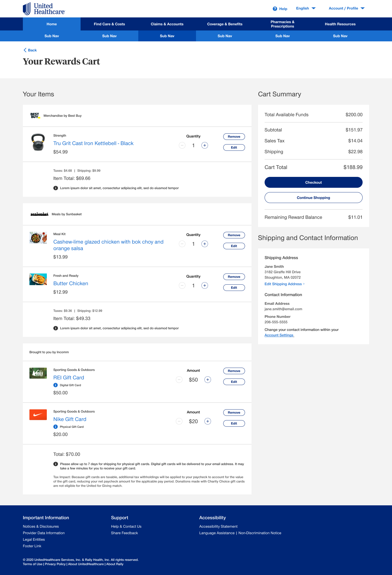Select Sub Nav under Claims & Accounts
Screen dimensions: 392x575
point(167,36)
